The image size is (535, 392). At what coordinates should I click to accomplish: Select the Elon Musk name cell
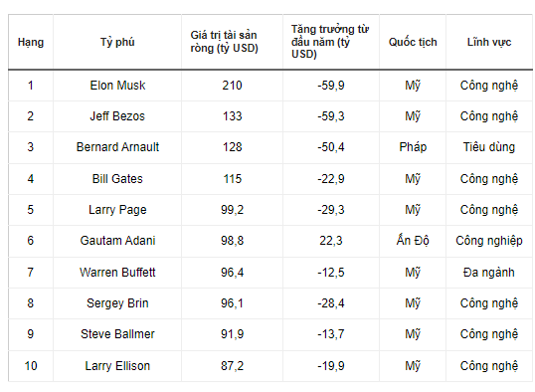click(117, 86)
